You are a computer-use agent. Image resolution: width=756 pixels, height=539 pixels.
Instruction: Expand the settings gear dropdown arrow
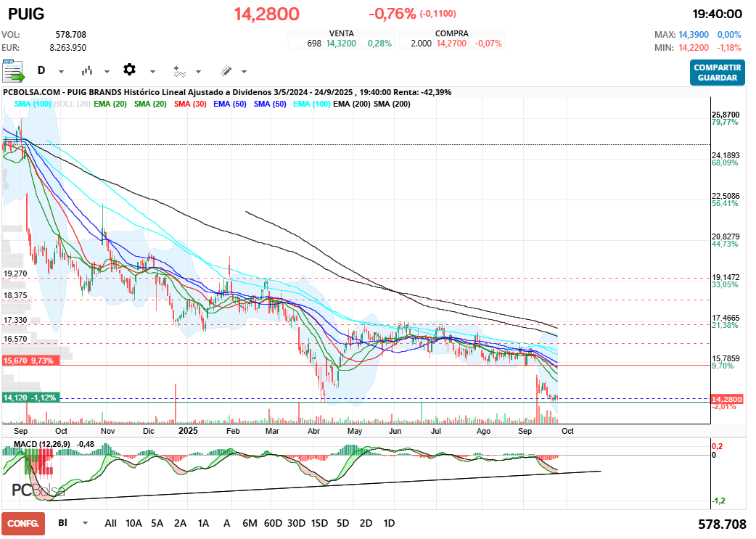(x=153, y=72)
